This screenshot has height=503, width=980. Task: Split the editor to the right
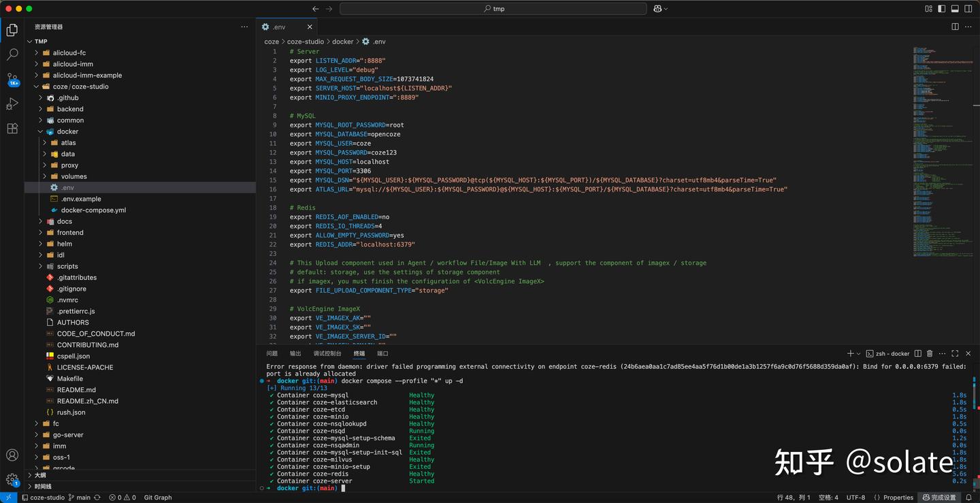[955, 27]
